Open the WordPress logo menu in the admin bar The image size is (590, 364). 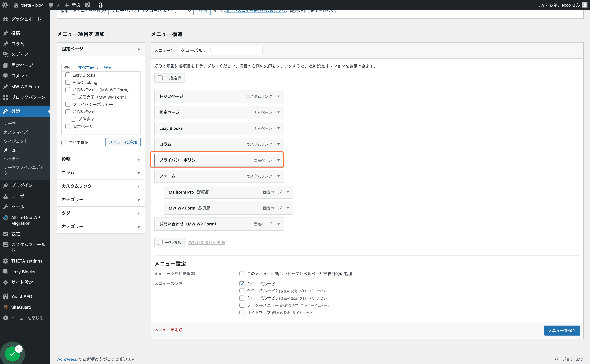[5, 5]
